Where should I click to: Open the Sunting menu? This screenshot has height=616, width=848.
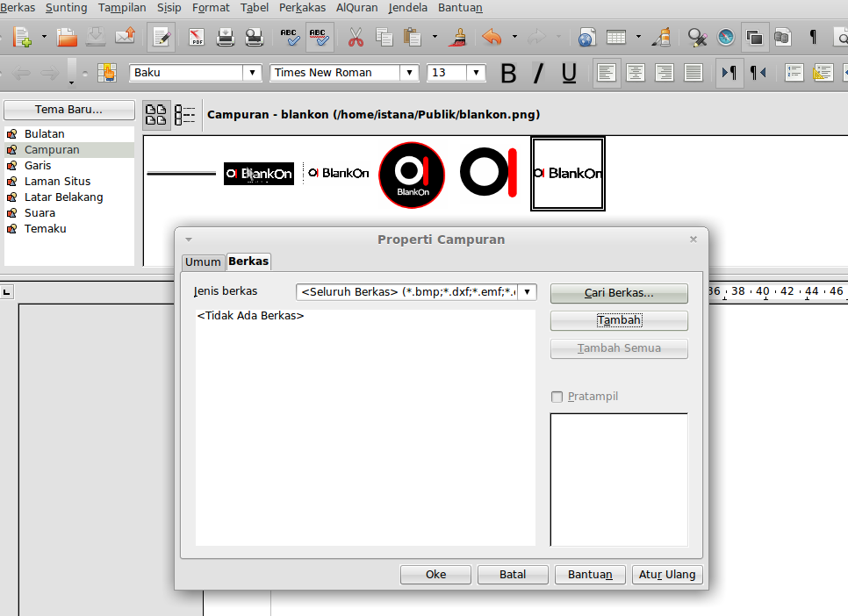point(66,8)
